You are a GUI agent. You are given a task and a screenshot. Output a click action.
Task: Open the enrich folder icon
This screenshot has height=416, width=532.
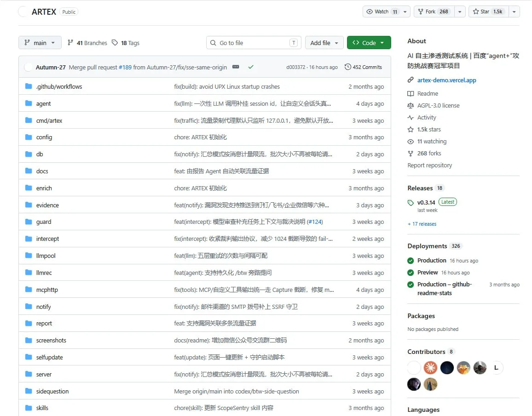pyautogui.click(x=29, y=188)
